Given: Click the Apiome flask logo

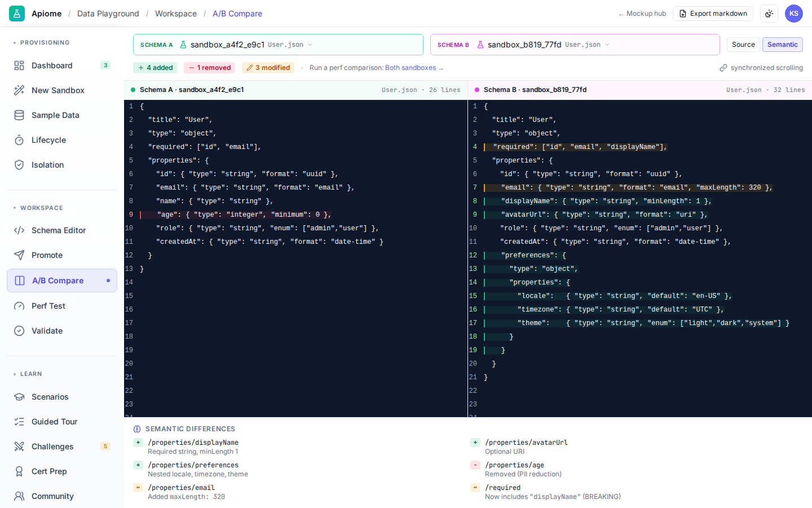Looking at the screenshot, I should [x=17, y=14].
